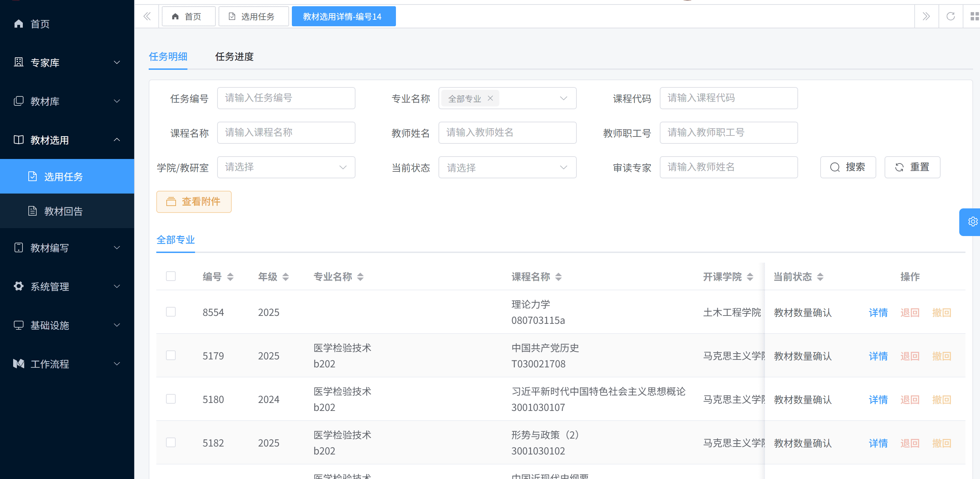
Task: Open the 教材回告 sidebar menu item
Action: [63, 211]
